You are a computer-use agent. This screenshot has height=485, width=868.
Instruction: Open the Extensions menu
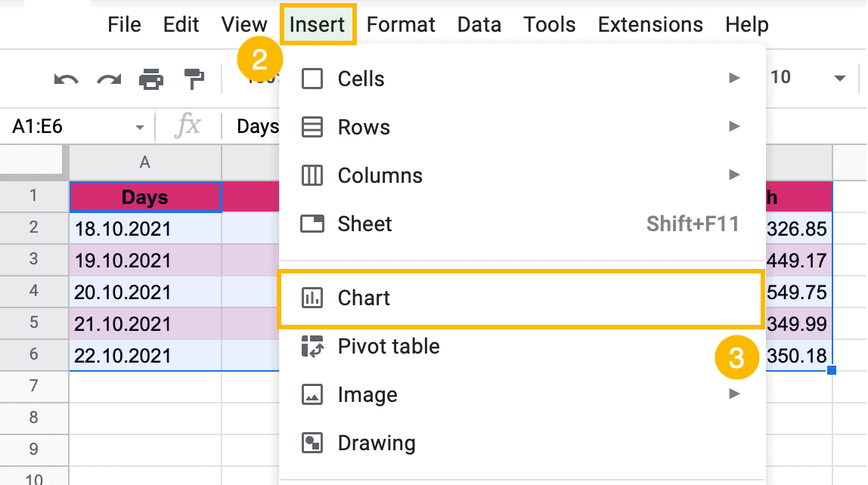(x=649, y=24)
